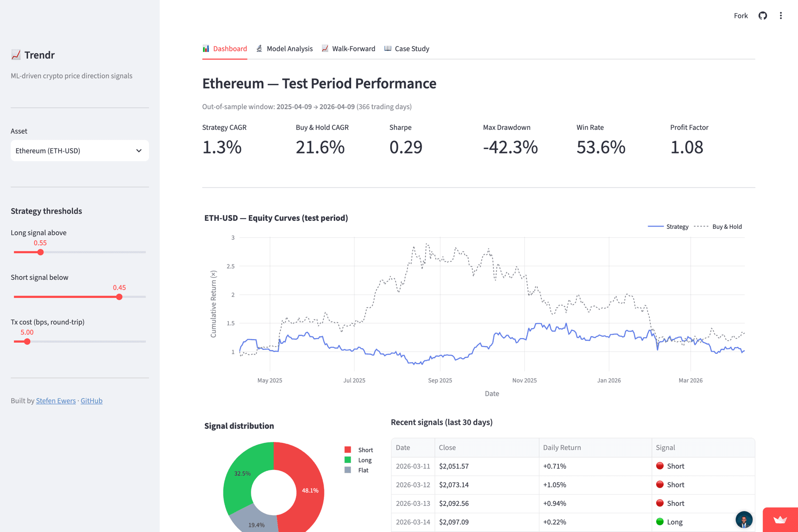This screenshot has height=532, width=798.
Task: Click the Sharpe value 0.29
Action: [x=406, y=147]
